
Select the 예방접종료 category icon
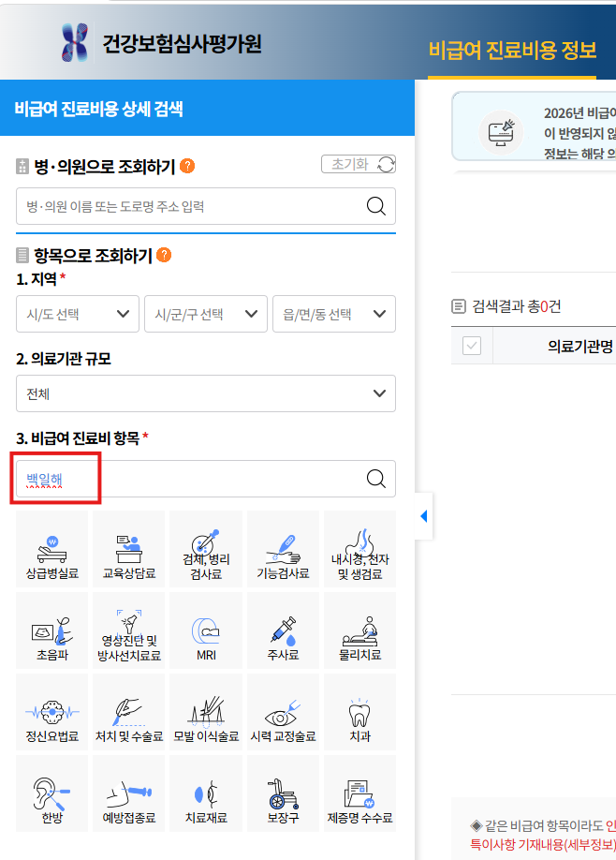click(x=129, y=793)
